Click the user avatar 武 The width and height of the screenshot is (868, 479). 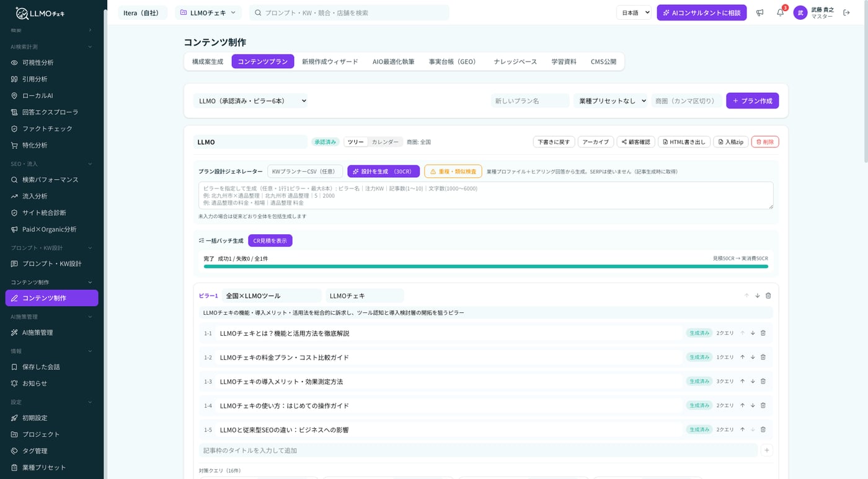(x=800, y=12)
